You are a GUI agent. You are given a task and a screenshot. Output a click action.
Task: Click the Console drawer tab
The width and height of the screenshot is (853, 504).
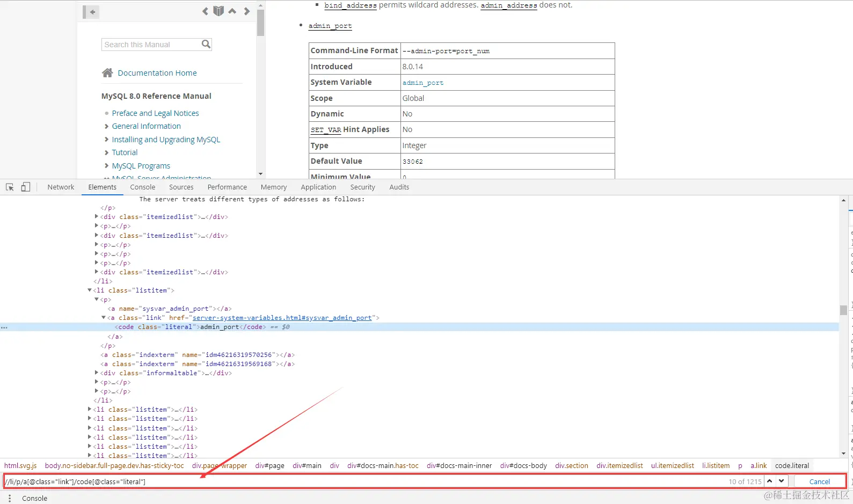[x=34, y=499]
